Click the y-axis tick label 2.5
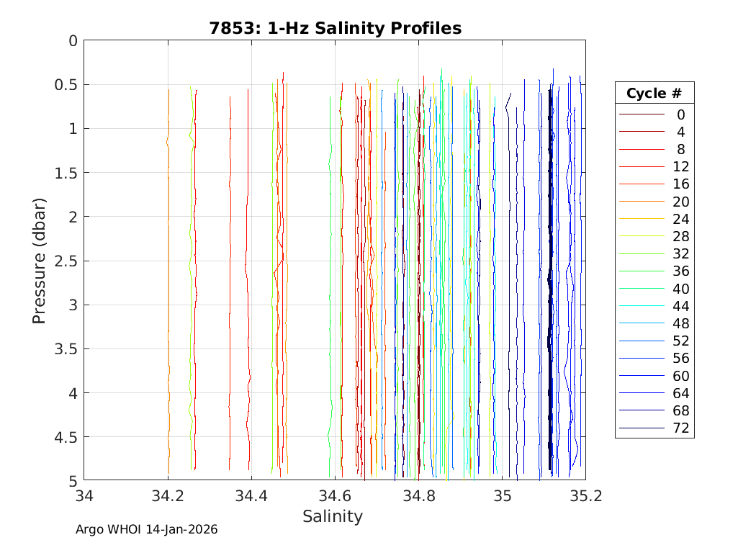This screenshot has height=540, width=756. point(66,261)
